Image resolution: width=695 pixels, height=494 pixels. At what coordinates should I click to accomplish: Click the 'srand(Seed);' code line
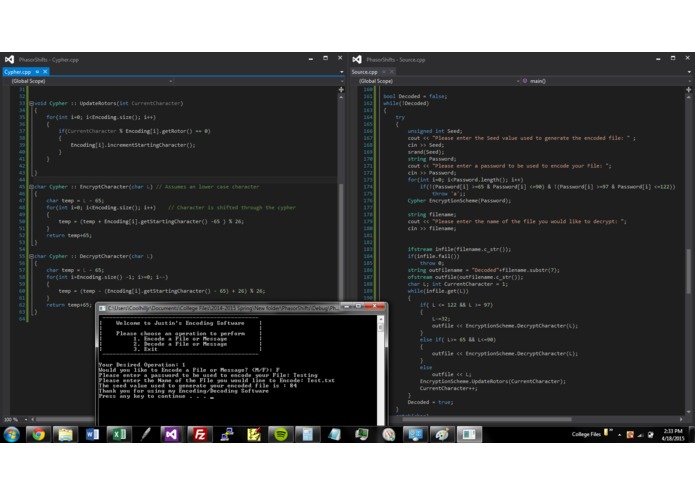pyautogui.click(x=426, y=152)
